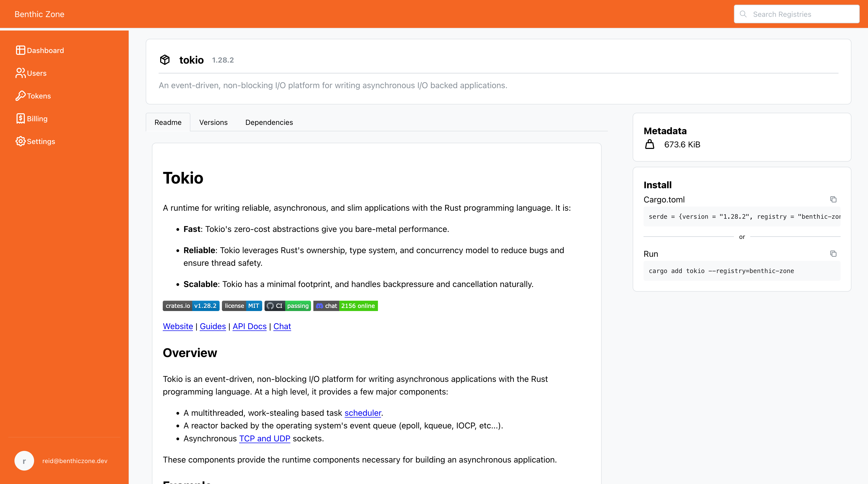The width and height of the screenshot is (868, 484).
Task: Open the API Docs link
Action: tap(249, 327)
